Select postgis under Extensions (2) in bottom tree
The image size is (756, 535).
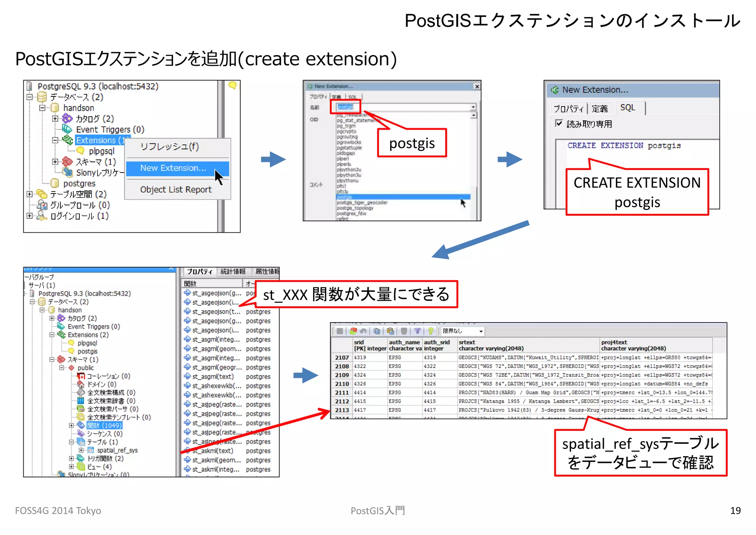(87, 351)
